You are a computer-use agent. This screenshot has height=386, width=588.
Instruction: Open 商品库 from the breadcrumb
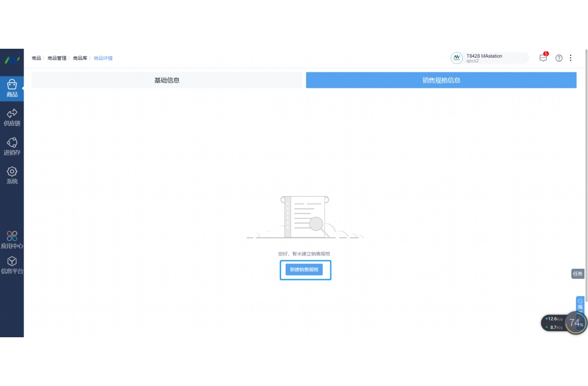click(79, 58)
